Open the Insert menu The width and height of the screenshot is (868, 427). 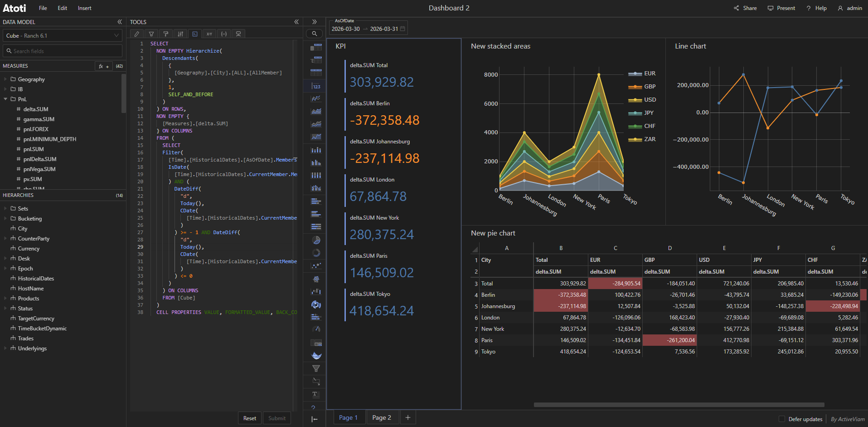(84, 8)
